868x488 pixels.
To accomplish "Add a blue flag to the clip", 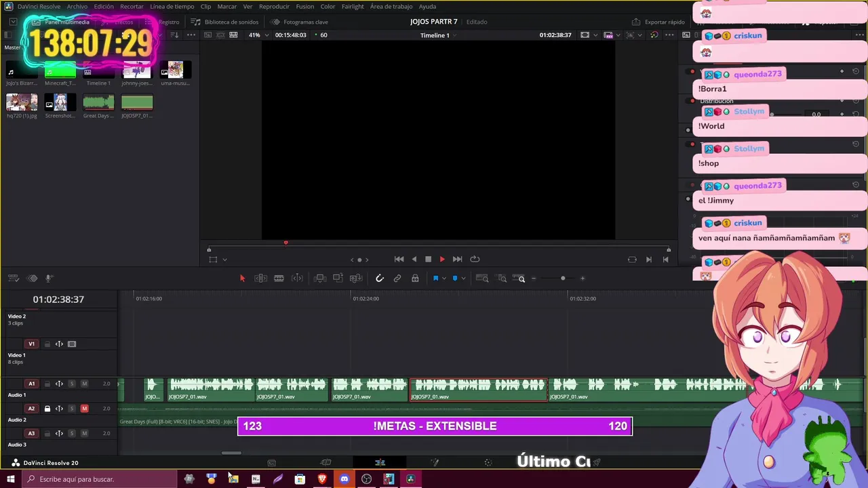I will pyautogui.click(x=435, y=279).
